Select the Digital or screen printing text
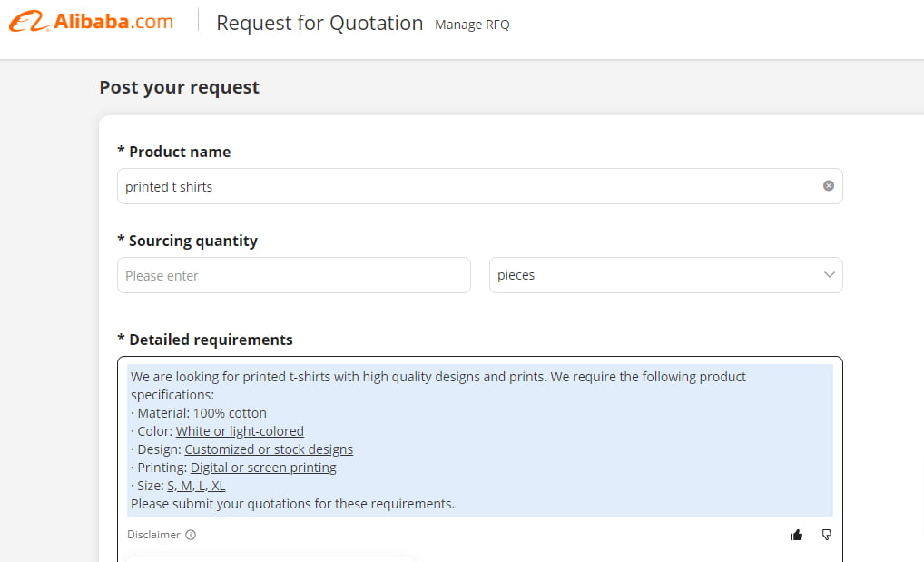924x562 pixels. [263, 468]
